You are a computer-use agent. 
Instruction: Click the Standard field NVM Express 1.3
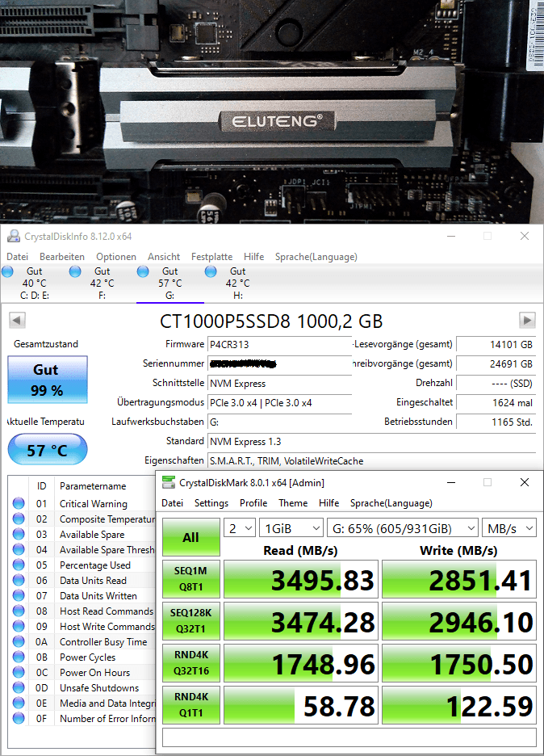[371, 441]
